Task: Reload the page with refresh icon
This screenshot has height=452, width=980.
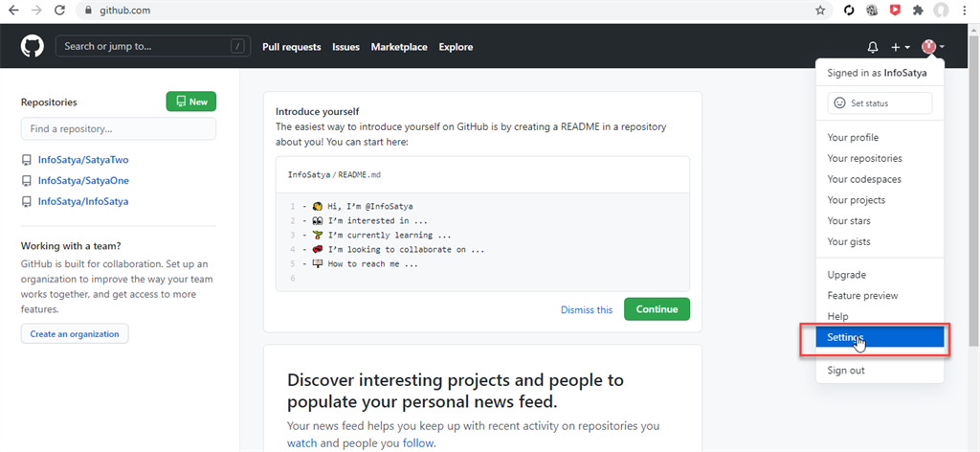Action: point(60,11)
